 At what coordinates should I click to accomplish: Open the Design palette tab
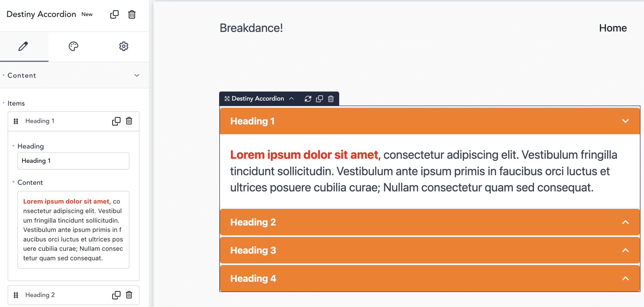tap(73, 46)
